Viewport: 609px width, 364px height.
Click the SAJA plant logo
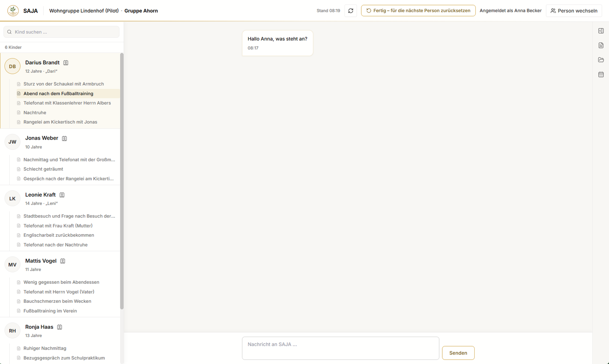pos(13,11)
